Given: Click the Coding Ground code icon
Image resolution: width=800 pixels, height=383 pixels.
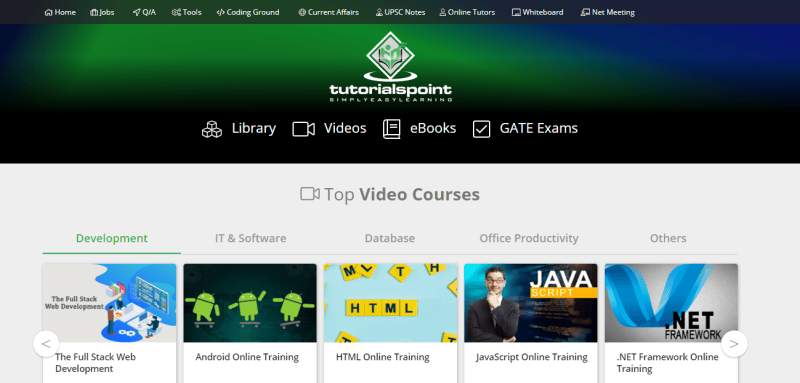Looking at the screenshot, I should [220, 12].
